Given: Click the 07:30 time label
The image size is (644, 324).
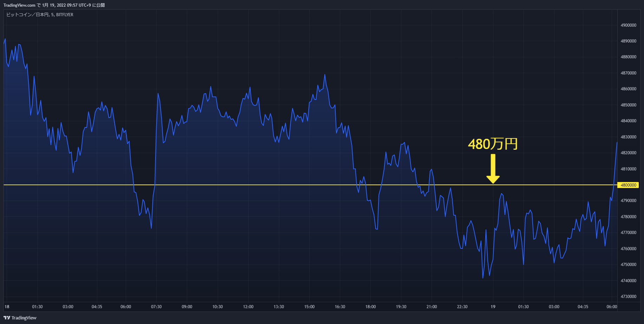Looking at the screenshot, I should [156, 307].
